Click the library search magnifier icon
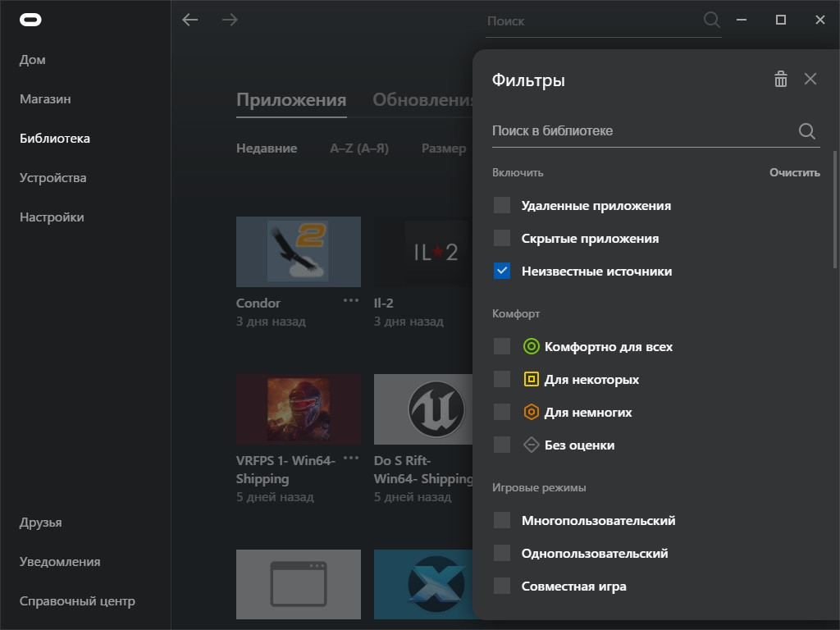This screenshot has height=630, width=840. [x=807, y=130]
